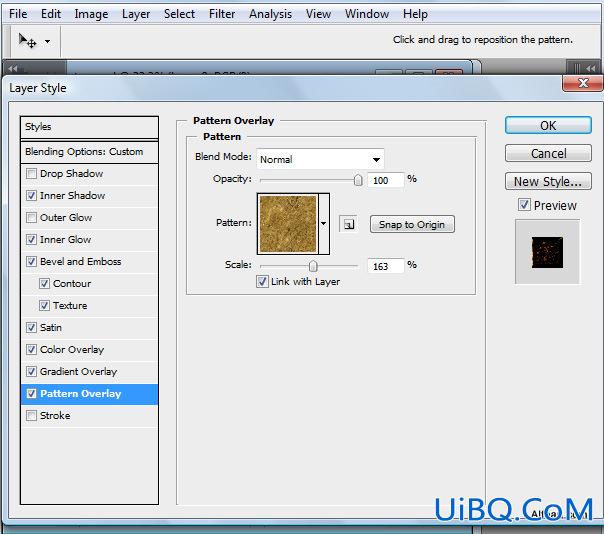This screenshot has height=534, width=604.
Task: Click the Opacity value field
Action: (386, 180)
